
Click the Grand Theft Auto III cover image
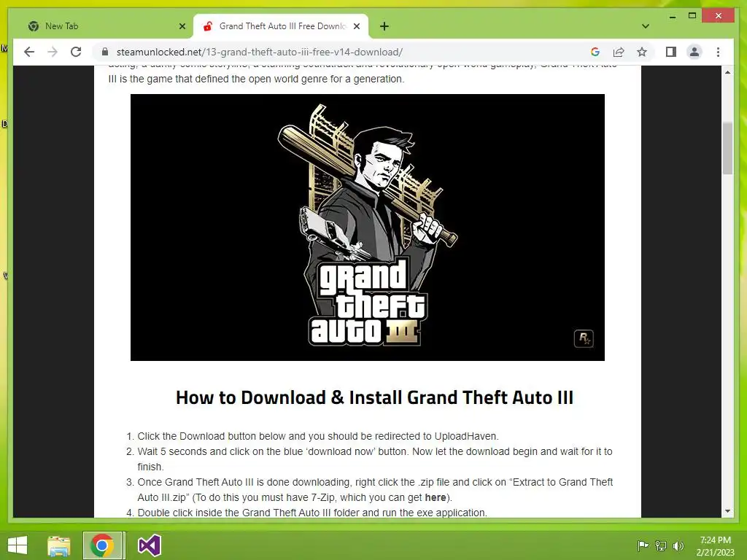point(368,227)
